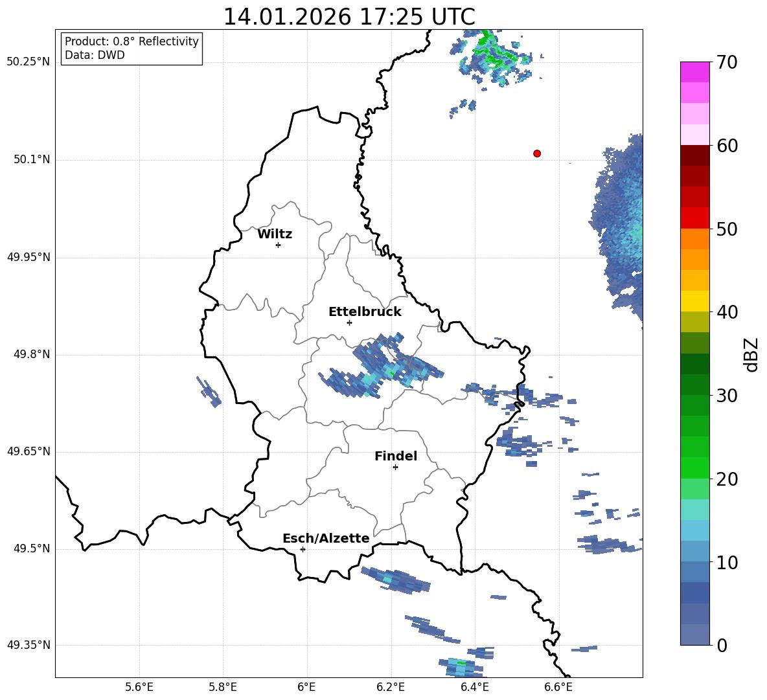The width and height of the screenshot is (767, 700).
Task: Click the 6°E longitude label
Action: pyautogui.click(x=306, y=687)
